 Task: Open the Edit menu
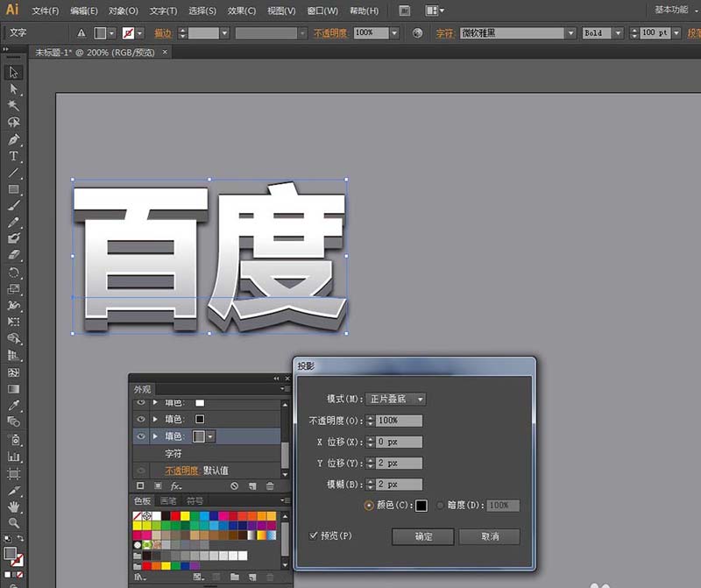coord(83,11)
